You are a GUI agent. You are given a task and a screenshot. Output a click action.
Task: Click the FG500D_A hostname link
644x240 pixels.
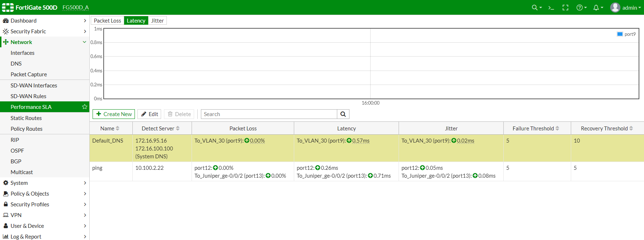[x=76, y=8]
